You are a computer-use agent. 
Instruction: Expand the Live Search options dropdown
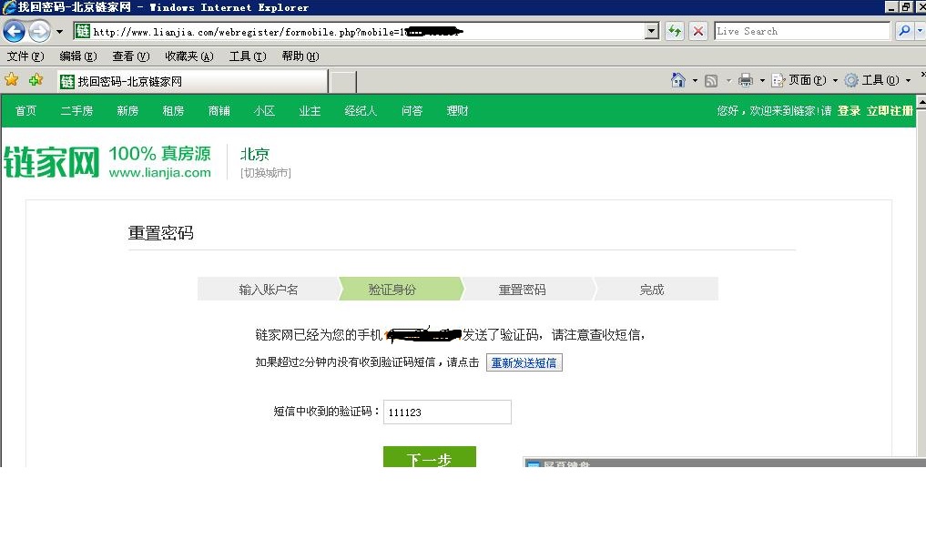921,31
